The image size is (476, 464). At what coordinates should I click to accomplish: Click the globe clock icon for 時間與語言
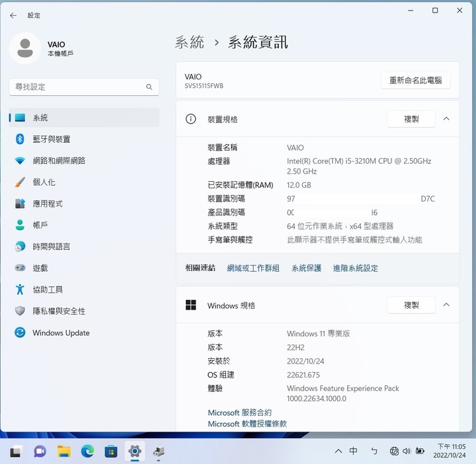[20, 247]
